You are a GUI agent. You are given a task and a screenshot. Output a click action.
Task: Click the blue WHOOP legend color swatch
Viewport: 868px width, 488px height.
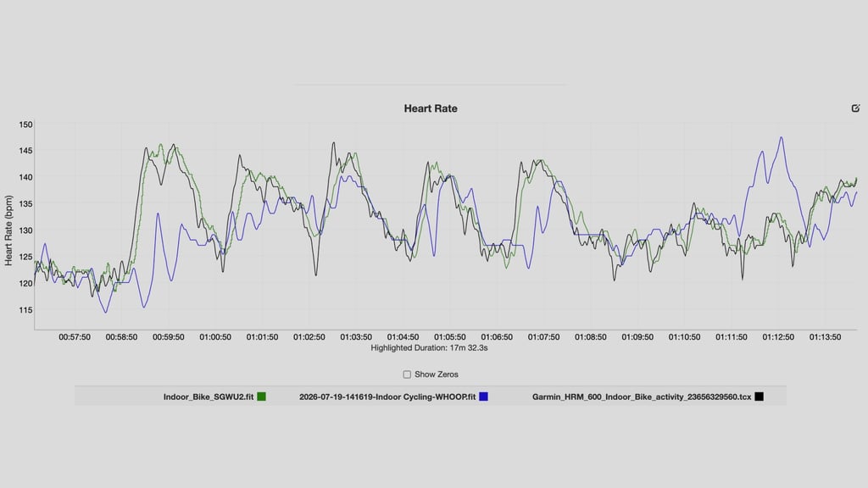tap(483, 396)
